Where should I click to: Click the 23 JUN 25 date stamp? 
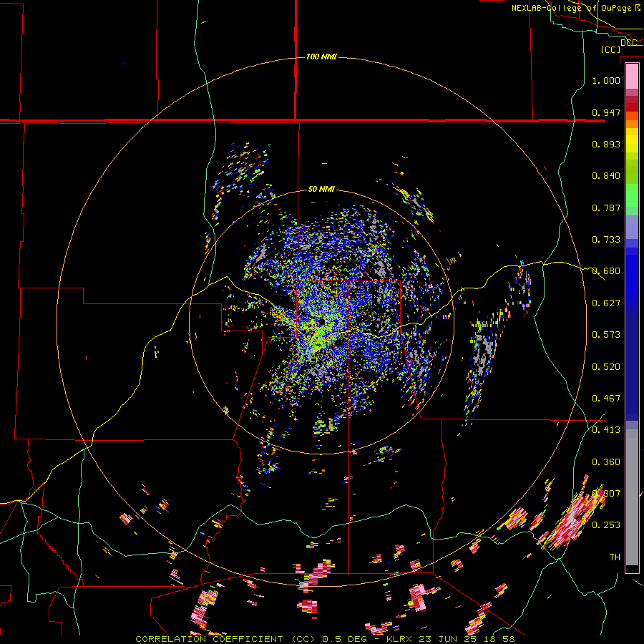pos(450,639)
